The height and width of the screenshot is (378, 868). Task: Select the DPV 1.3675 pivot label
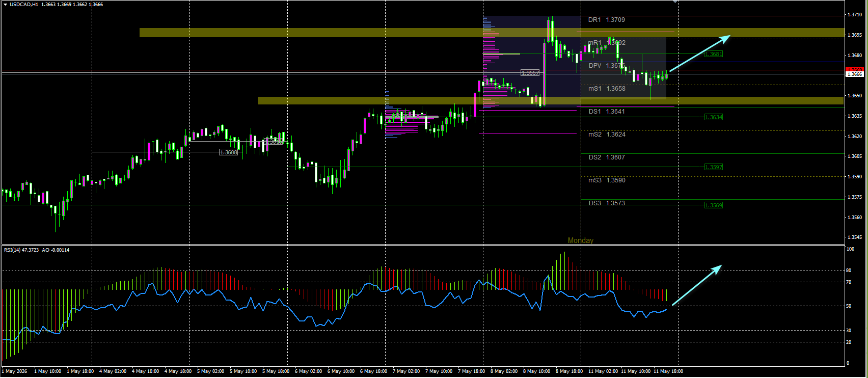click(x=606, y=66)
